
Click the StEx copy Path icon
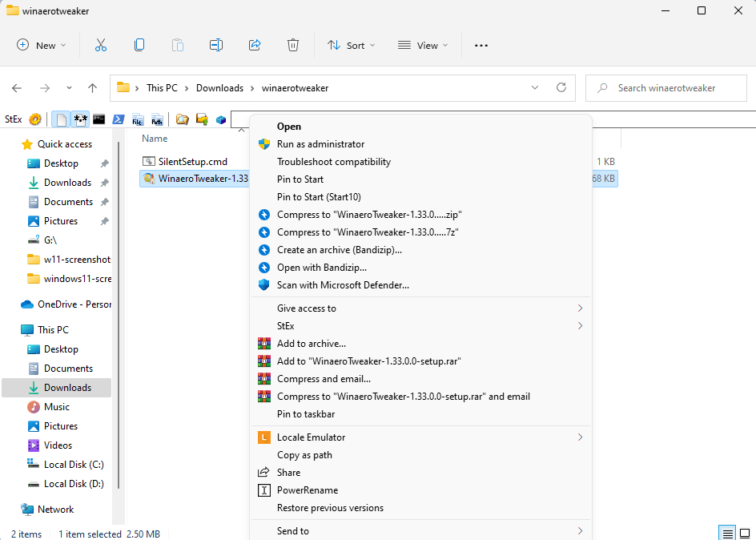tap(158, 119)
